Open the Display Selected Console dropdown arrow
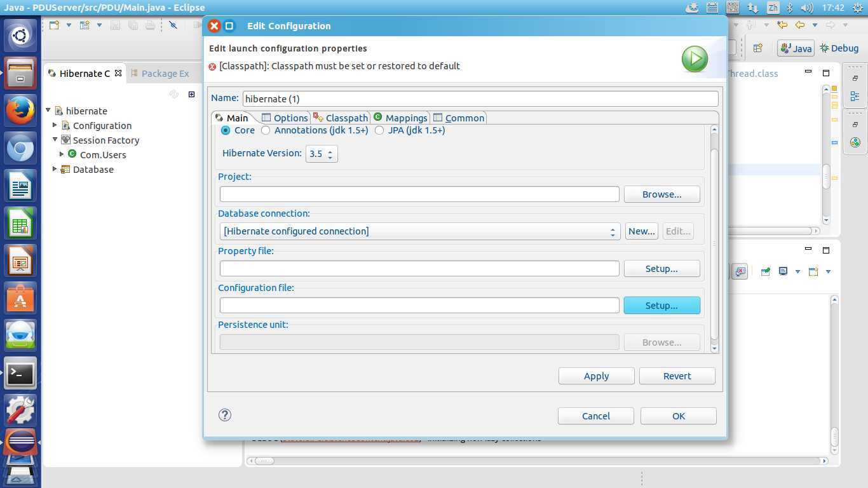This screenshot has width=868, height=488. (797, 272)
